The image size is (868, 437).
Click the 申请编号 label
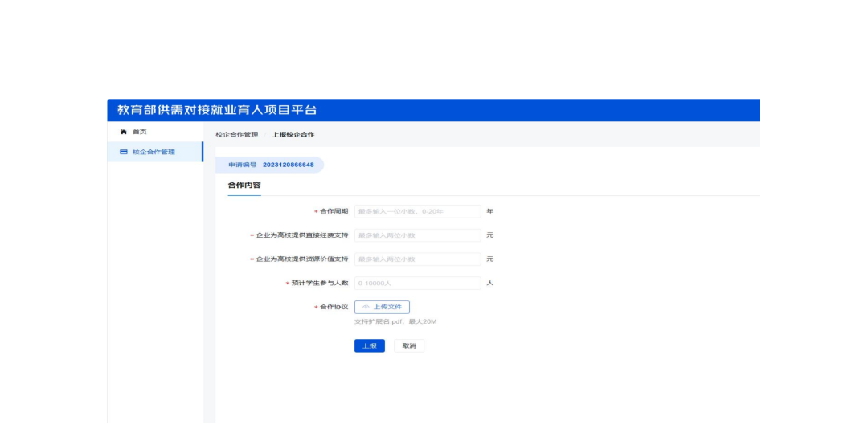[x=243, y=165]
